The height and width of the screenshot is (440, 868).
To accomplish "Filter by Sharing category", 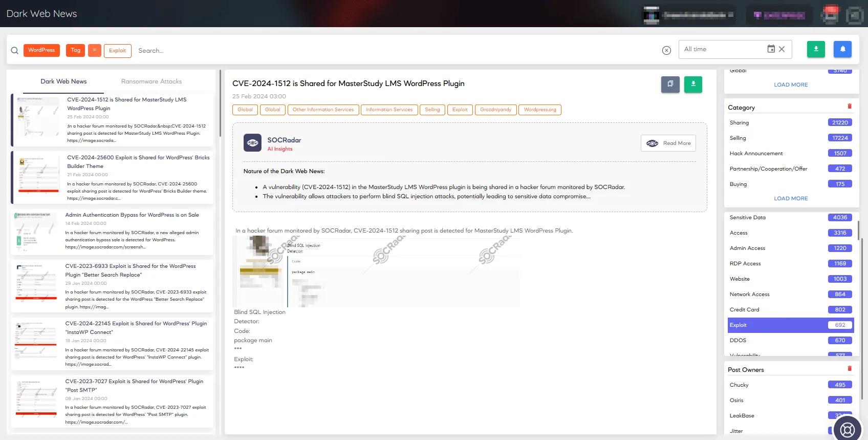I will 791,123.
